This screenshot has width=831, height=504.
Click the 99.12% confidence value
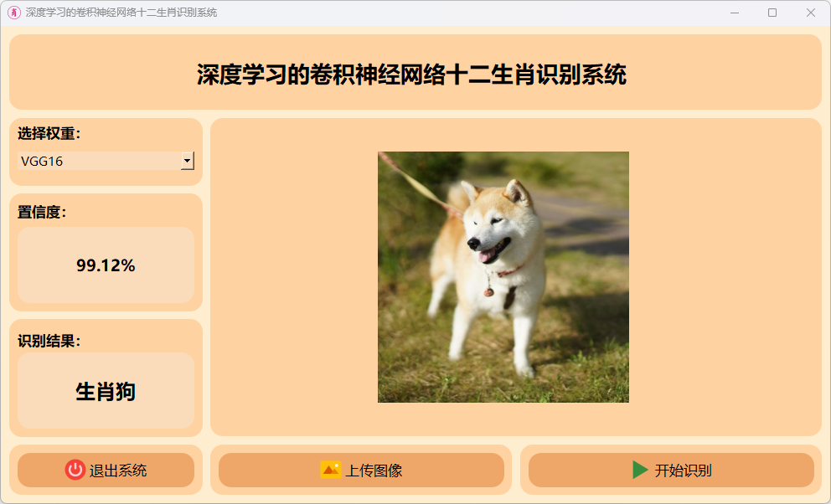106,265
